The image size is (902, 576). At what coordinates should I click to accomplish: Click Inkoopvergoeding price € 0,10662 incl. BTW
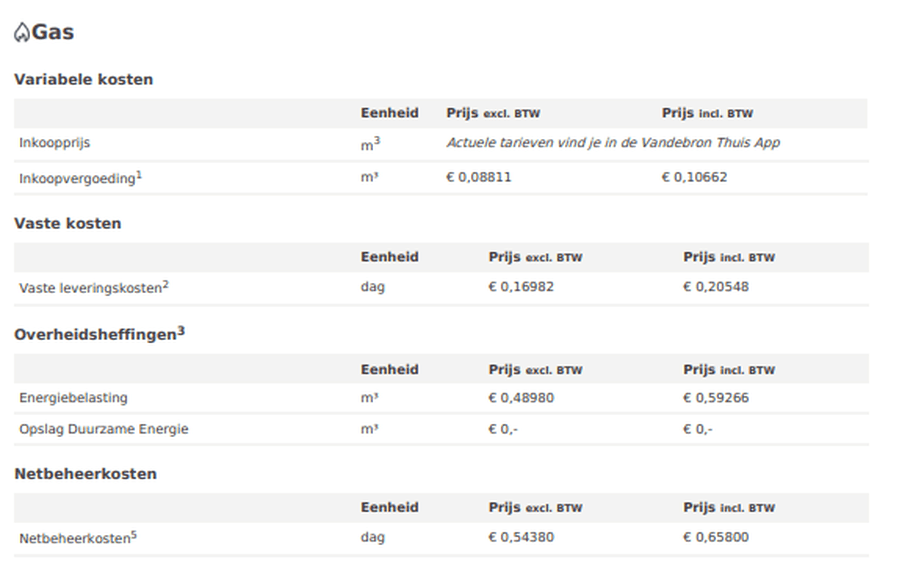point(694,177)
